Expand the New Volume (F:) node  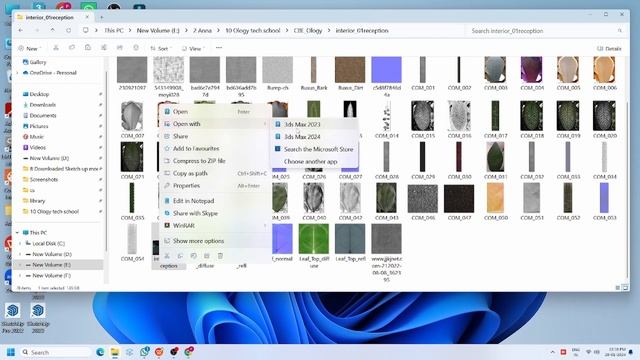[x=20, y=276]
